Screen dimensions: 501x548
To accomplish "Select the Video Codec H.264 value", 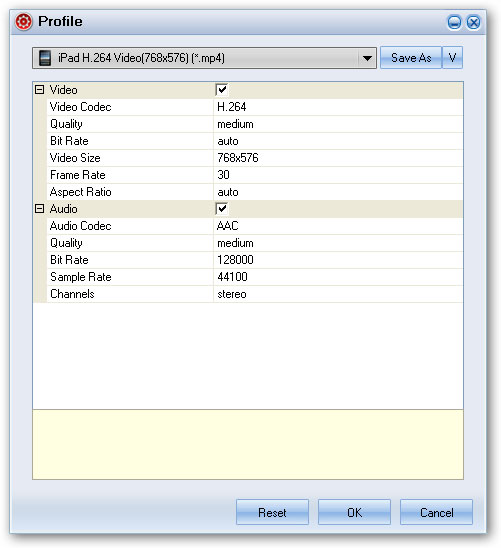I will point(338,107).
